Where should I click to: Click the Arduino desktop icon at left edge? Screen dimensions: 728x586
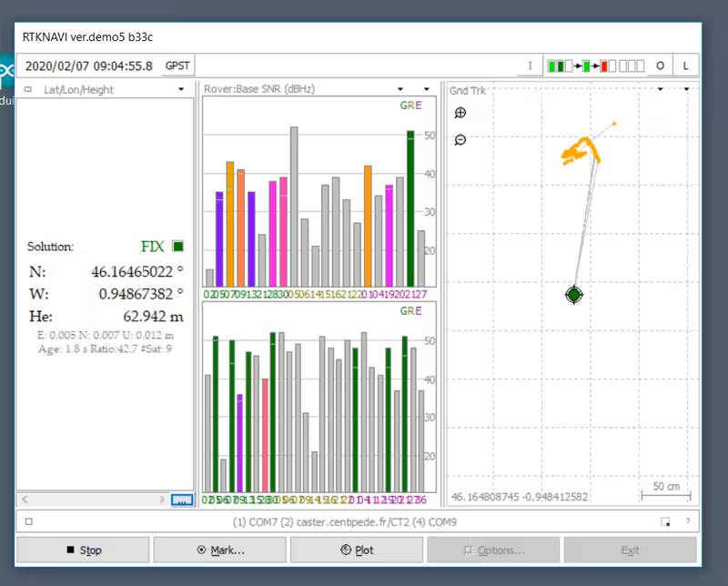[x=6, y=73]
